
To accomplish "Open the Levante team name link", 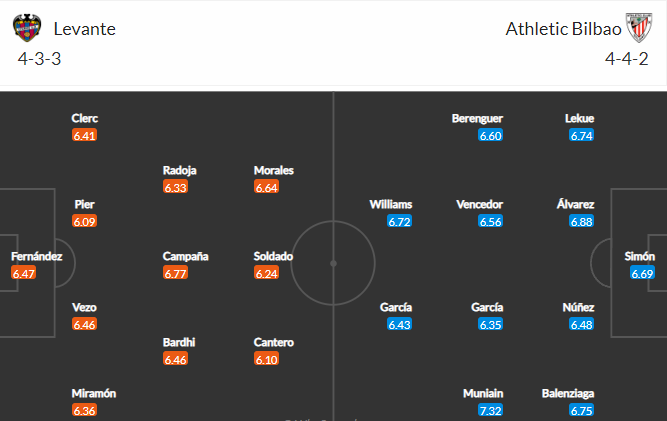I will coord(85,29).
